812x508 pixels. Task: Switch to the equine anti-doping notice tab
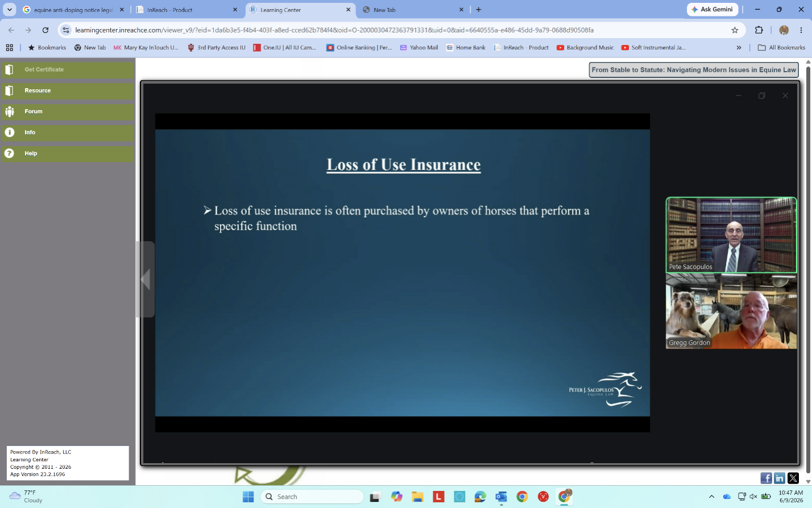(x=74, y=10)
